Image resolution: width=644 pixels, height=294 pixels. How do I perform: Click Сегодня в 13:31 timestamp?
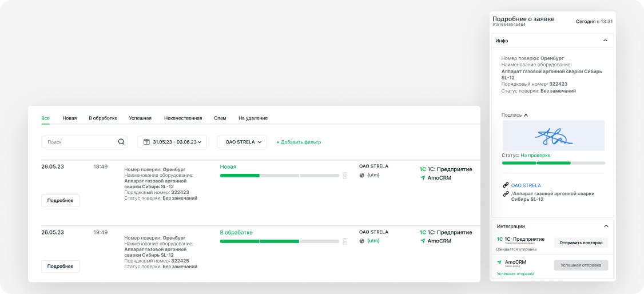(594, 21)
